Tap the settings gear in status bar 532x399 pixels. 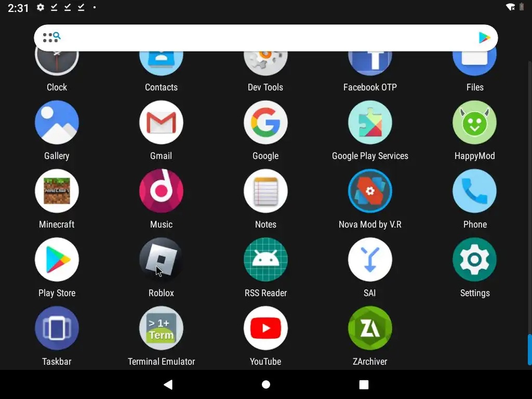click(41, 7)
